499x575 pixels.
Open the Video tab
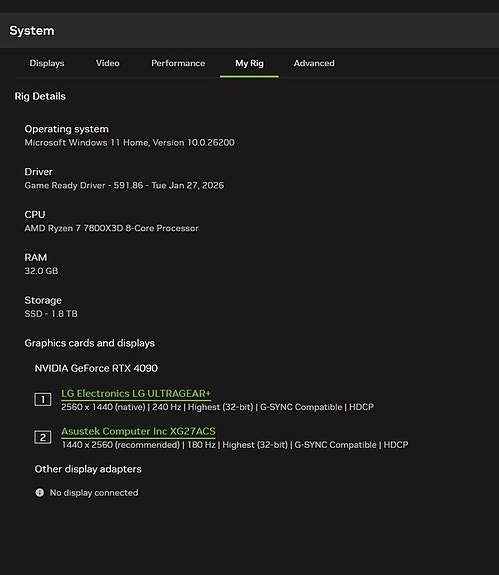click(x=107, y=63)
